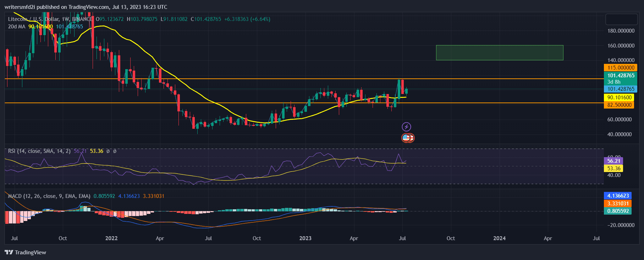Click the blue 4.136623 MACD label

pos(618,196)
